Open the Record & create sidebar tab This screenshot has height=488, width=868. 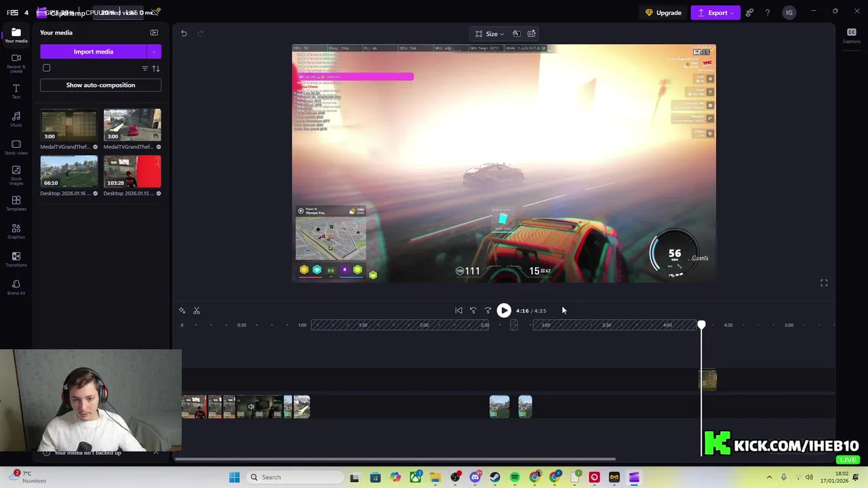point(16,63)
